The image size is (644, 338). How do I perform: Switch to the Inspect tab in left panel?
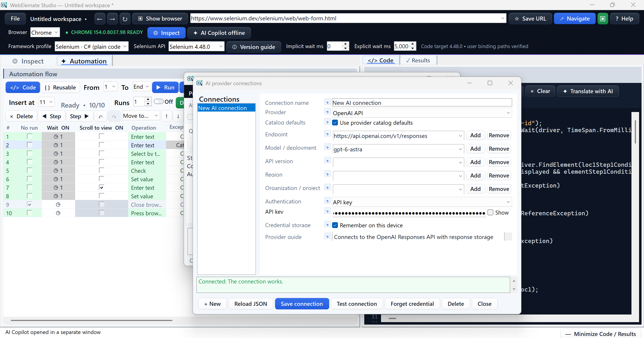28,61
